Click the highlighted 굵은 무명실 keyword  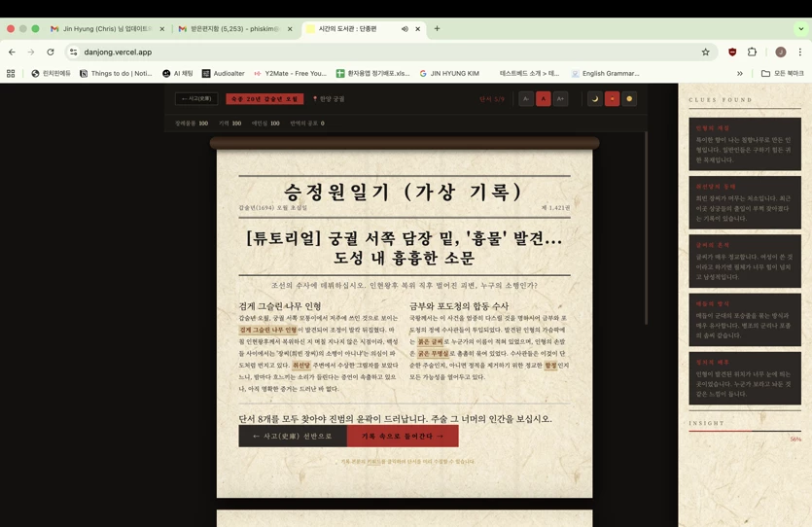click(434, 354)
